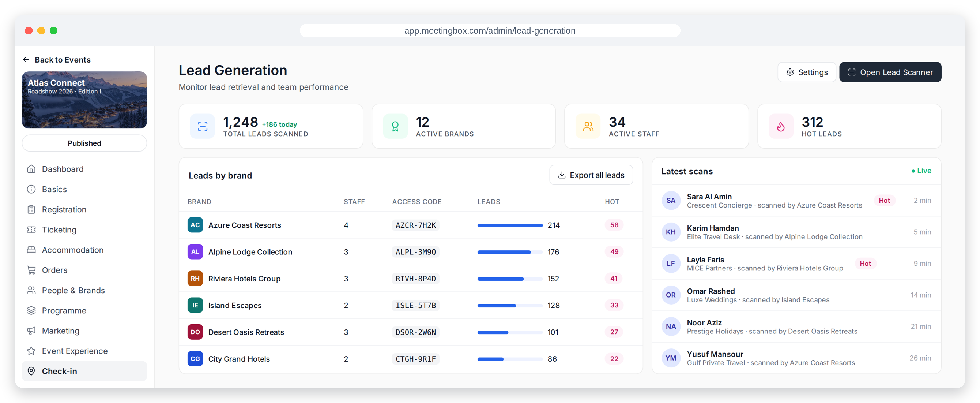Click the DO avatar for Desert Oasis Retreats
Viewport: 980px width, 403px height.
click(x=195, y=332)
